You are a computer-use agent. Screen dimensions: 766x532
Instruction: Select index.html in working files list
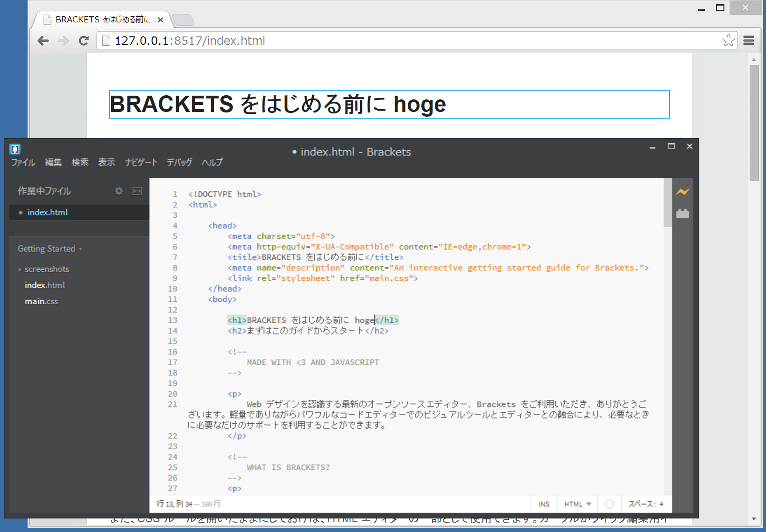(x=47, y=212)
